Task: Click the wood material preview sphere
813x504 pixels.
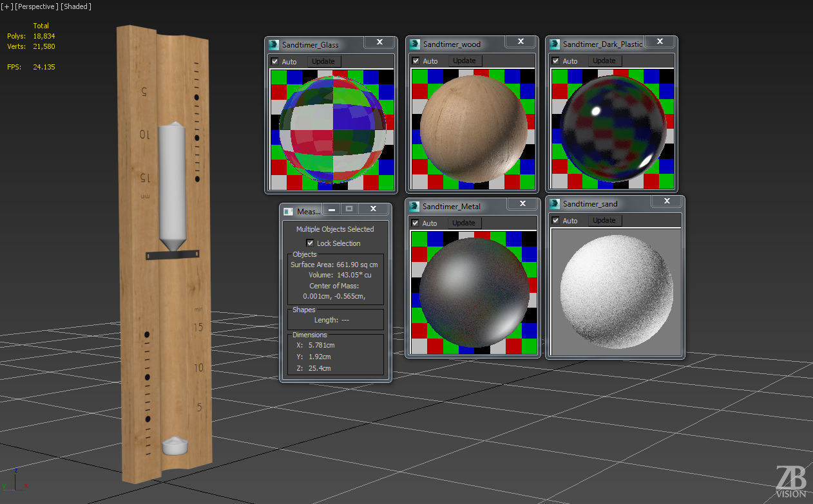Action: pos(473,129)
